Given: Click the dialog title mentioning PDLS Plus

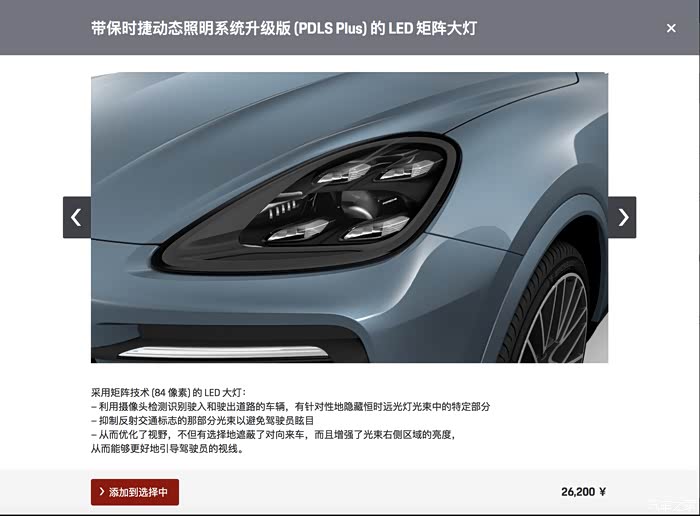Looking at the screenshot, I should 284,28.
